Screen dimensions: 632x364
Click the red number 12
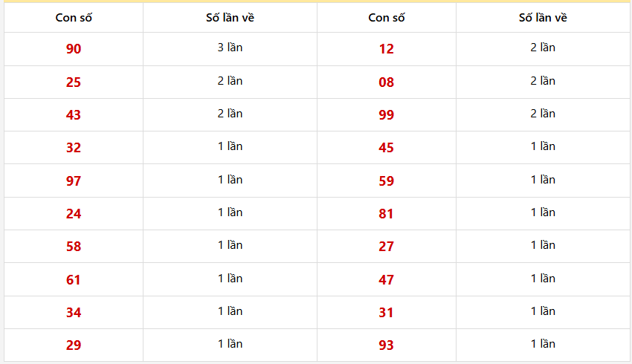tap(386, 49)
